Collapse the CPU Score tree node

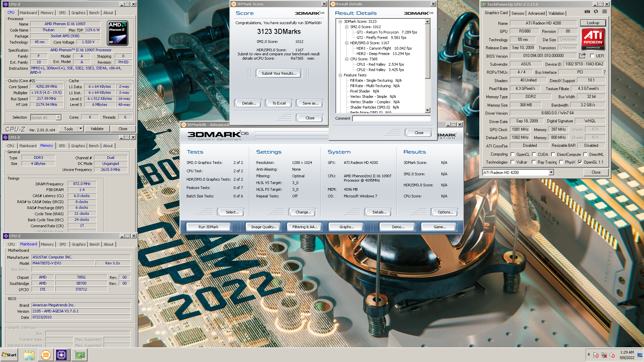[x=346, y=59]
